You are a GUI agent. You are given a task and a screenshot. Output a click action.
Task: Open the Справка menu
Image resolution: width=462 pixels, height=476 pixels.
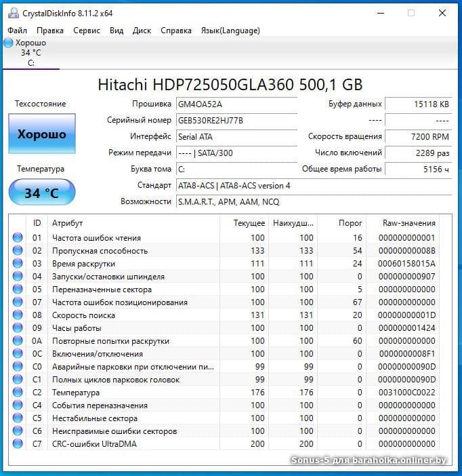(x=176, y=31)
